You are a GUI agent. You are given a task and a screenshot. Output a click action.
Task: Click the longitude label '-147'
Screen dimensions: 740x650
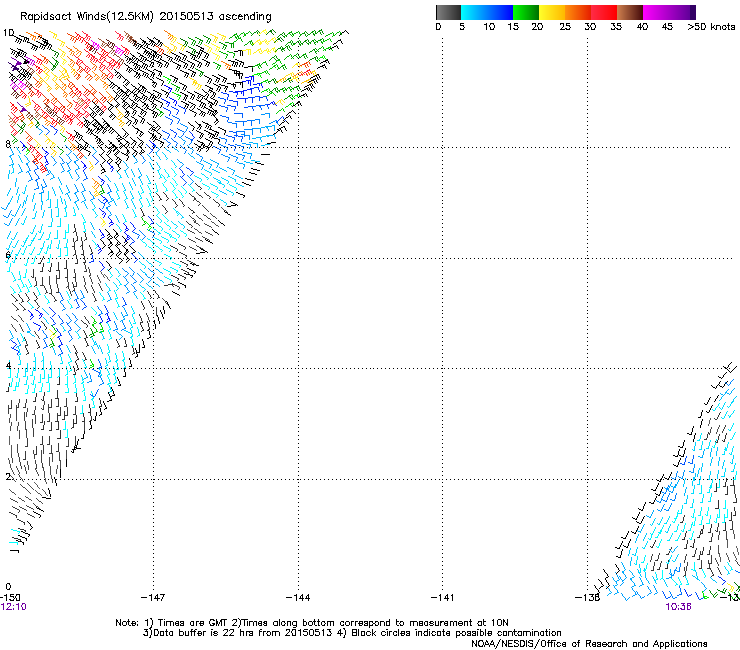coord(153,598)
